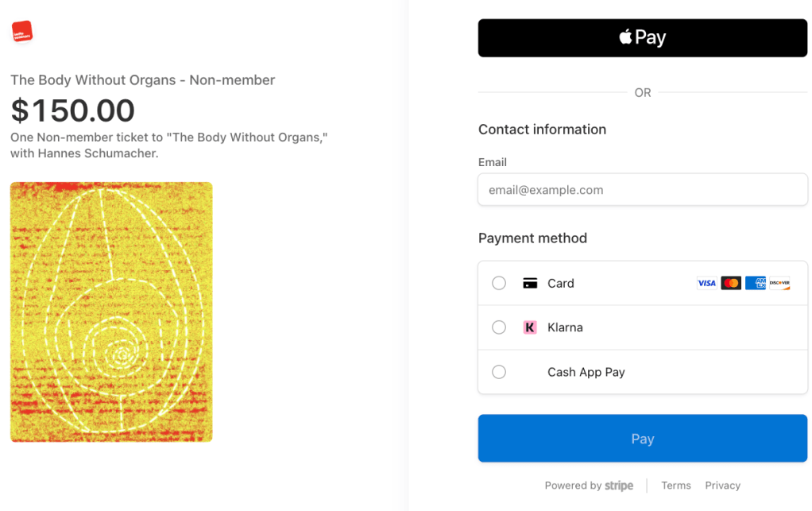Open the Privacy link
Image resolution: width=812 pixels, height=511 pixels.
pyautogui.click(x=722, y=486)
